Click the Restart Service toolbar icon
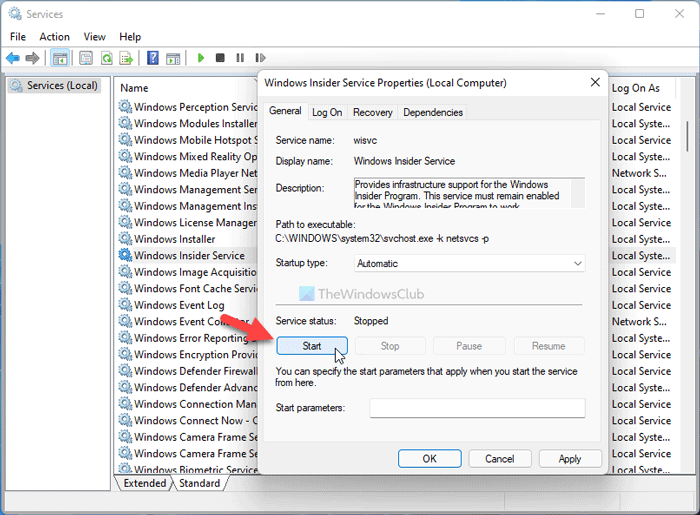Screen dimensions: 700x515 click(260, 58)
